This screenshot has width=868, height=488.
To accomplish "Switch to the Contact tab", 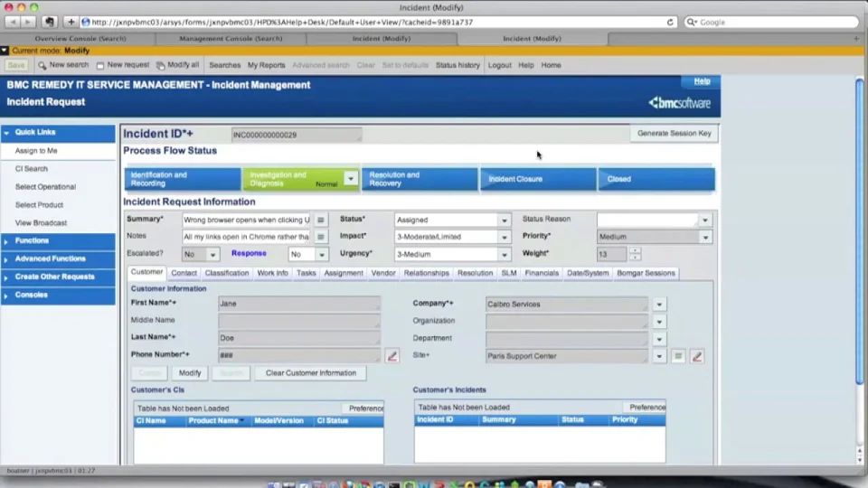I will pyautogui.click(x=184, y=273).
